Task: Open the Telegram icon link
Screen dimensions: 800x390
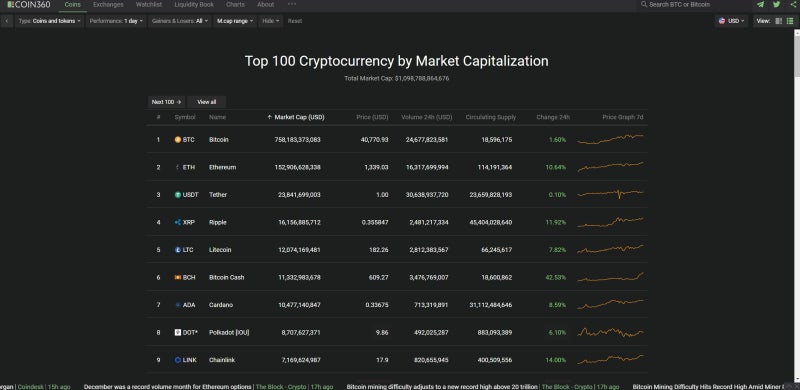Action: [x=760, y=5]
